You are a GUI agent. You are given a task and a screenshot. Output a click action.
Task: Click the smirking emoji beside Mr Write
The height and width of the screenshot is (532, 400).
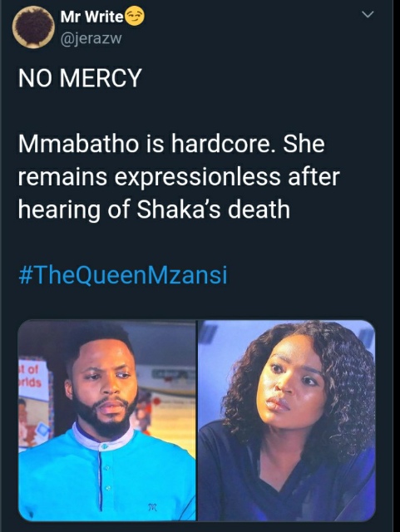[135, 17]
